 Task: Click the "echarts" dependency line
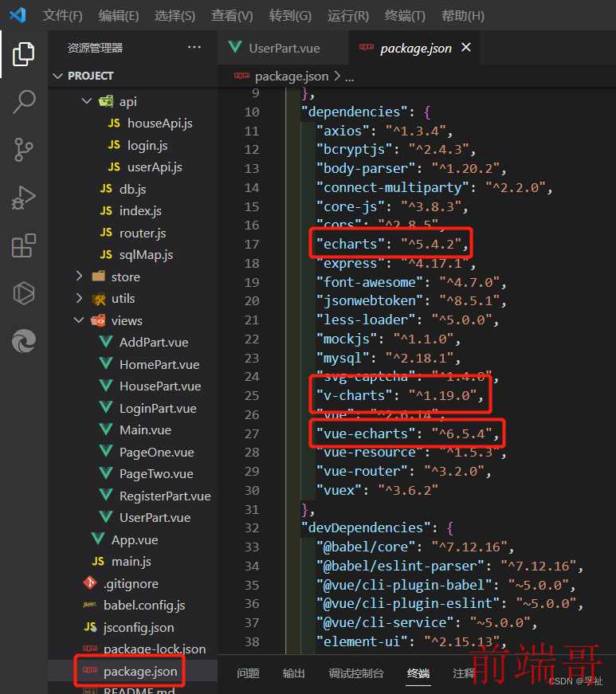(392, 244)
